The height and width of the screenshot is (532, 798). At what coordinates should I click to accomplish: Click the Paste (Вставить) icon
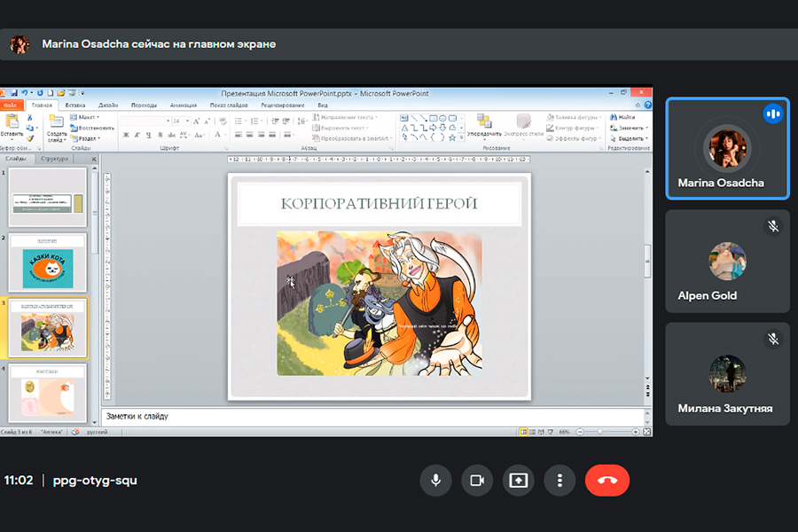(x=12, y=124)
